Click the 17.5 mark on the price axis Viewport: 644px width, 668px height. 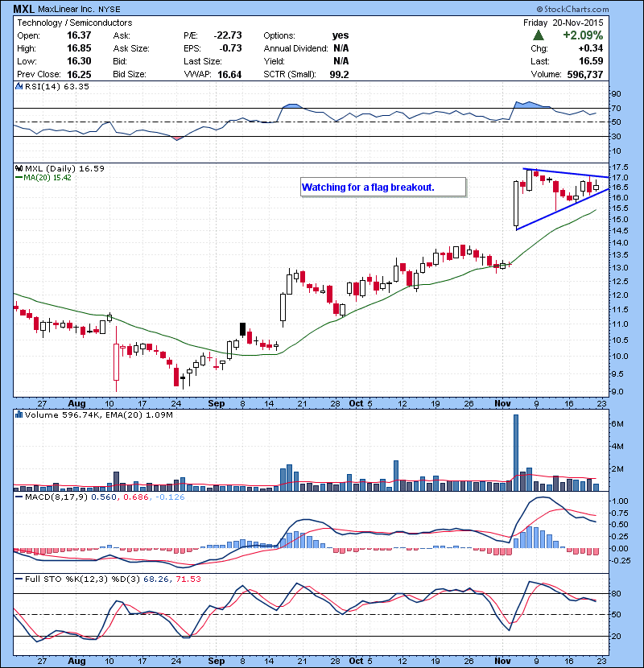620,167
